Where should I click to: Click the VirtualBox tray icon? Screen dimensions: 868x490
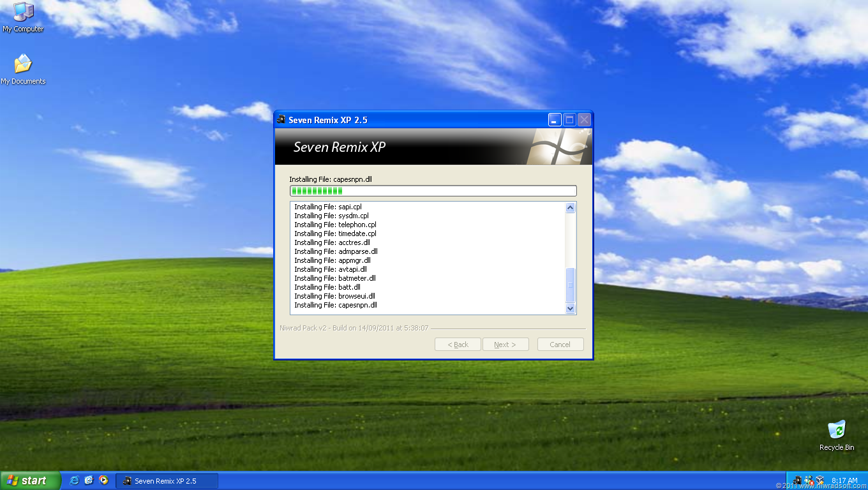[x=820, y=480]
